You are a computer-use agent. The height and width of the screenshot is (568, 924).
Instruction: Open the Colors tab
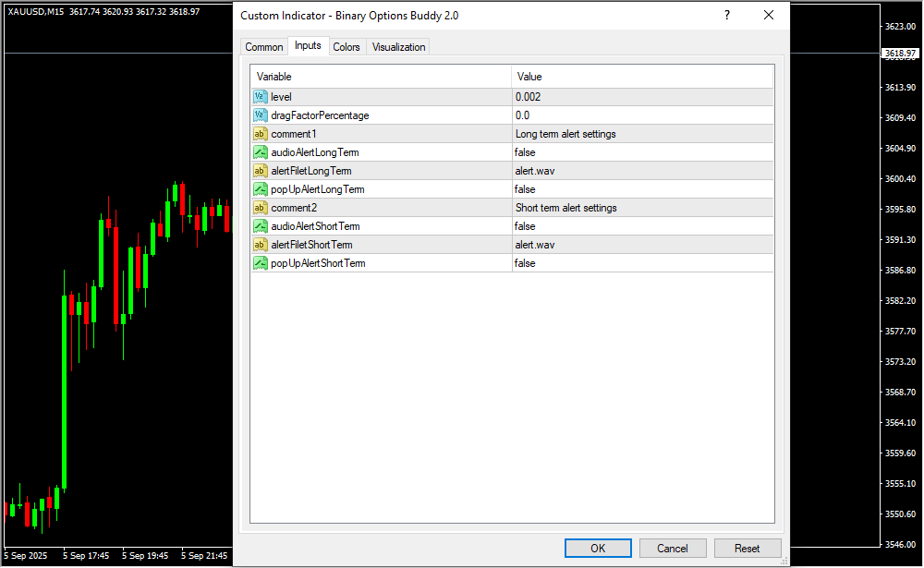click(346, 47)
